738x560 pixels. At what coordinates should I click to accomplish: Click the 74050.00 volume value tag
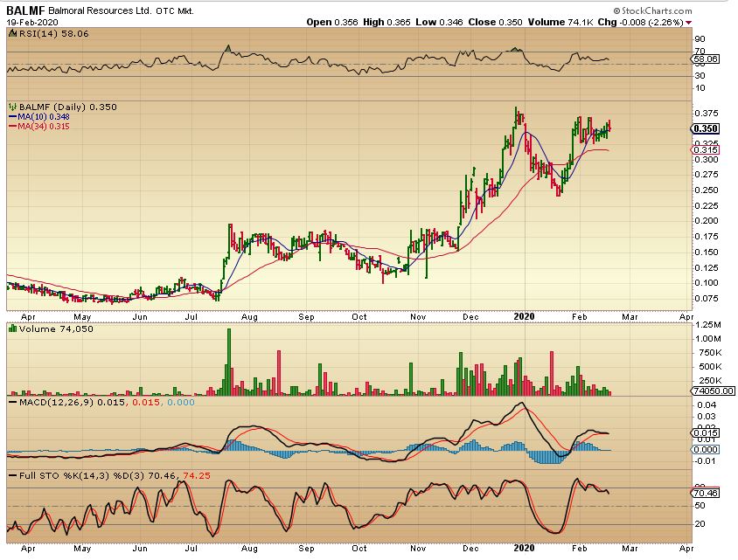point(712,391)
